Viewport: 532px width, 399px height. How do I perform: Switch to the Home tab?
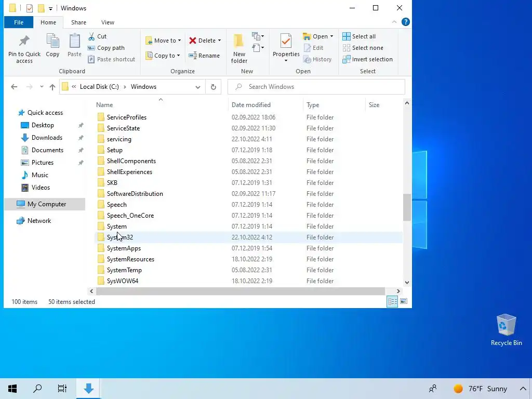coord(48,22)
